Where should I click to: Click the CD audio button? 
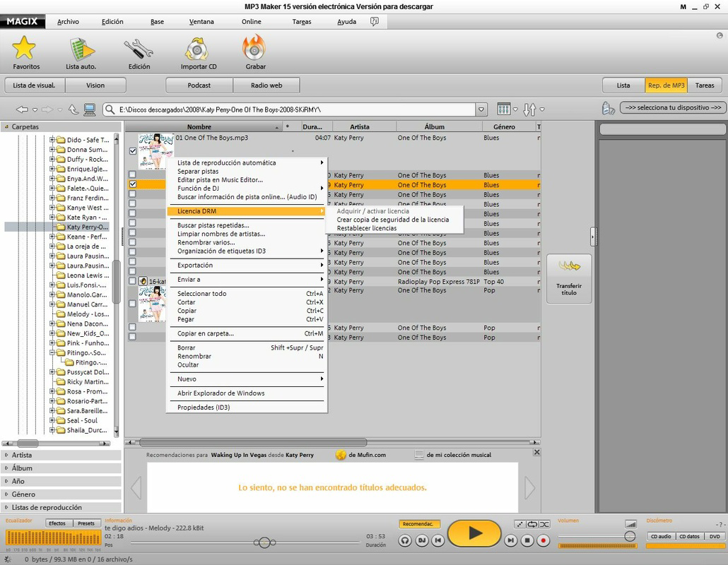point(661,536)
